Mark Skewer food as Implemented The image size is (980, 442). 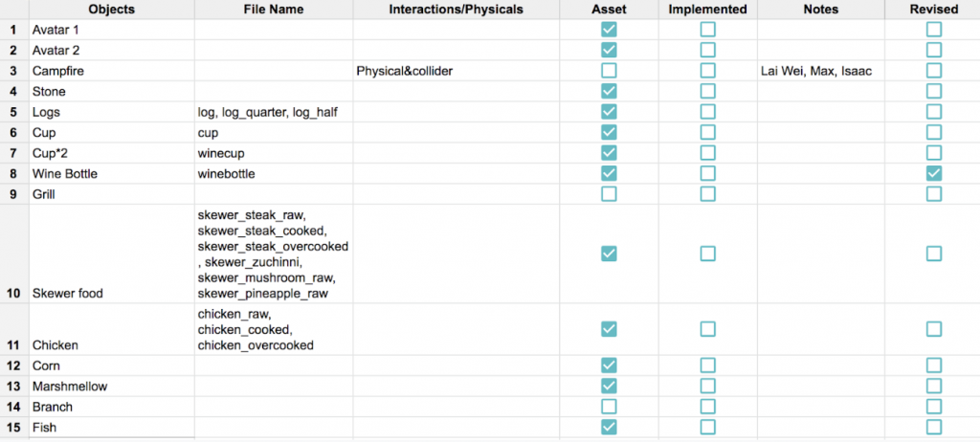tap(707, 254)
